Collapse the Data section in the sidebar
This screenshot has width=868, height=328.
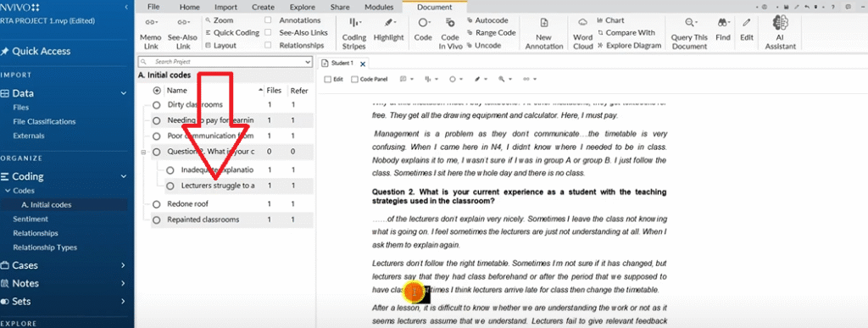124,93
